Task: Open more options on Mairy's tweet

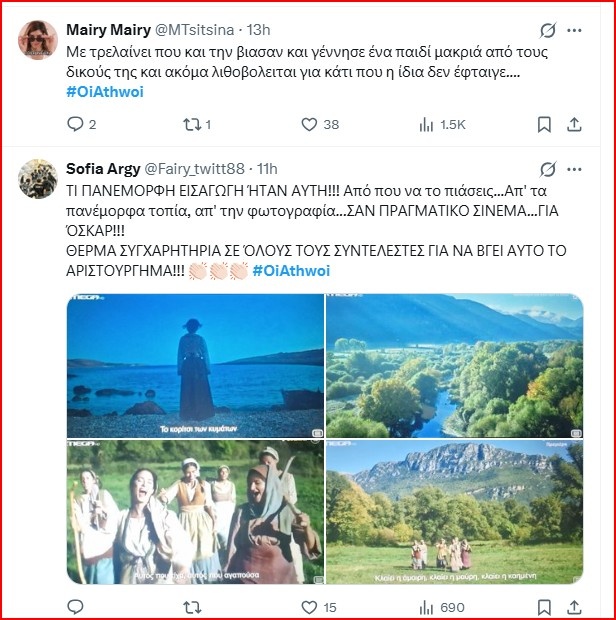Action: point(578,30)
